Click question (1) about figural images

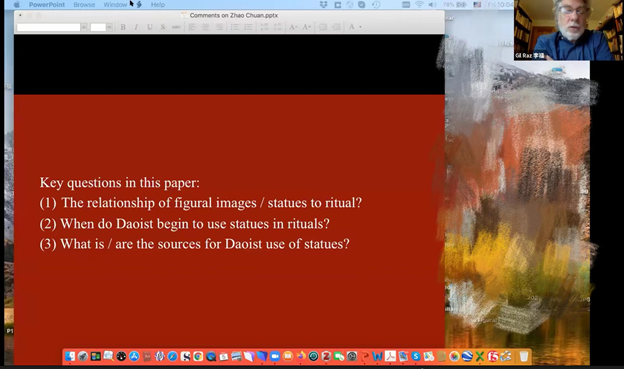tap(201, 203)
